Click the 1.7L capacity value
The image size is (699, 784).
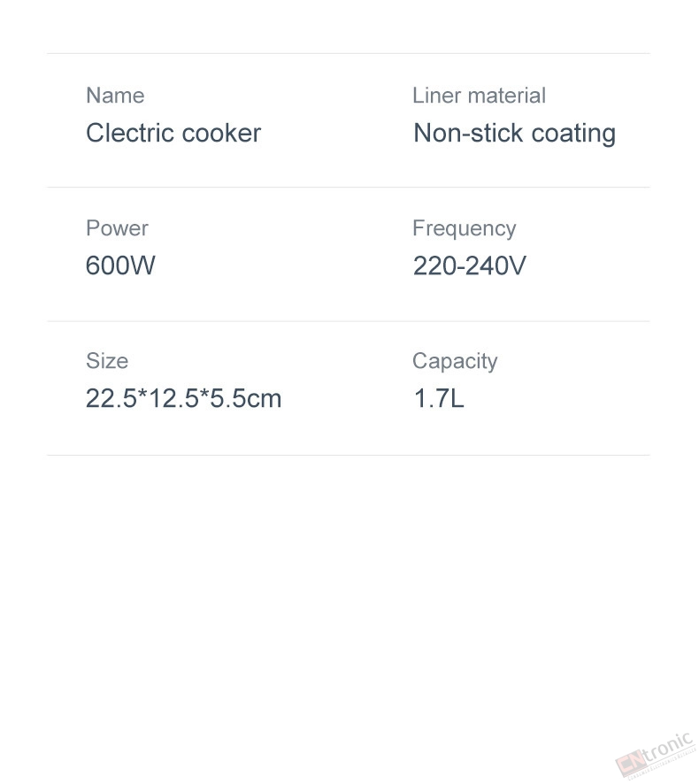click(x=439, y=398)
